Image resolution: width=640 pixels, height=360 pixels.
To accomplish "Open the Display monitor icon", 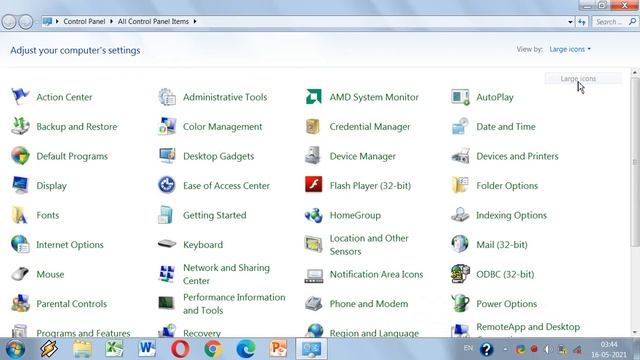I will pyautogui.click(x=20, y=185).
